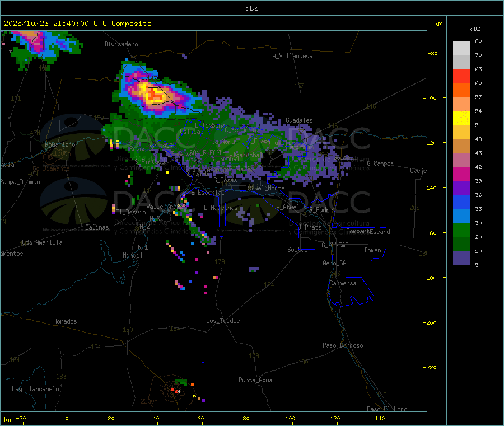Select the 'L_Malvinas' map label
The height and width of the screenshot is (426, 504).
pos(221,208)
